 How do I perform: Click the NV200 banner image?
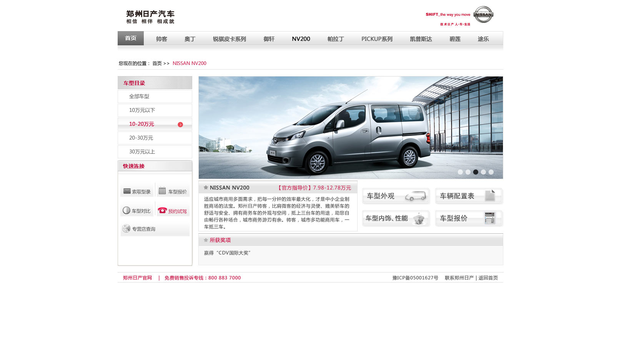[351, 128]
